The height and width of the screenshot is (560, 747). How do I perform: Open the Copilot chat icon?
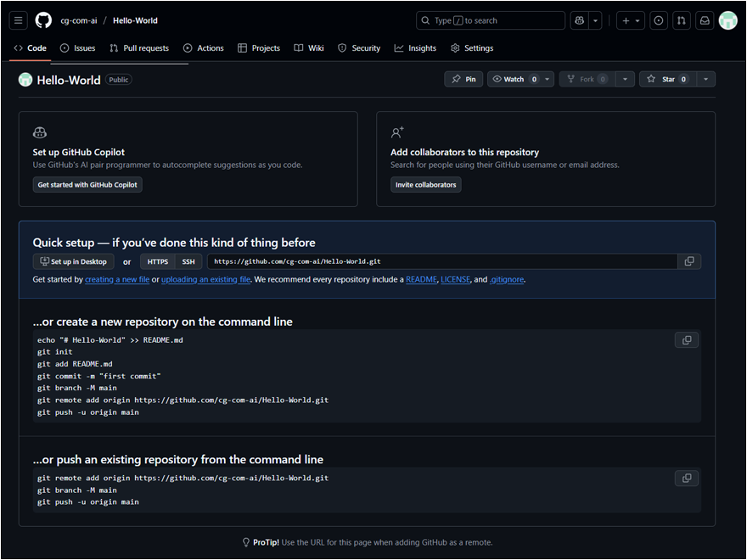(580, 20)
